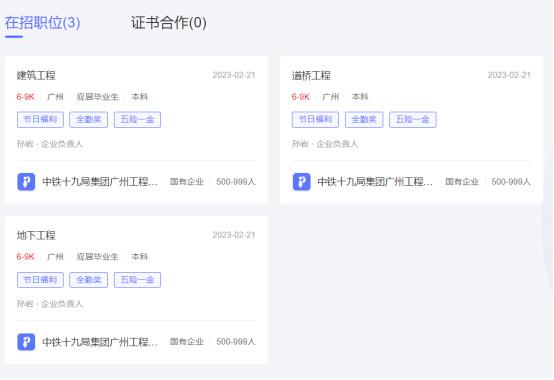The image size is (554, 380).
Task: Click 广州 location in 建筑工程 card
Action: (55, 97)
